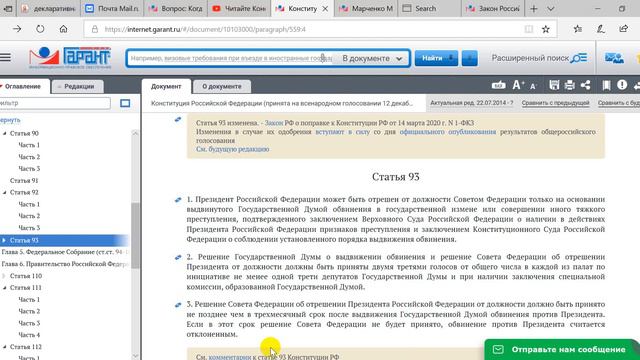The height and width of the screenshot is (360, 640).
Task: Switch to the Оглавление tab
Action: 23,87
